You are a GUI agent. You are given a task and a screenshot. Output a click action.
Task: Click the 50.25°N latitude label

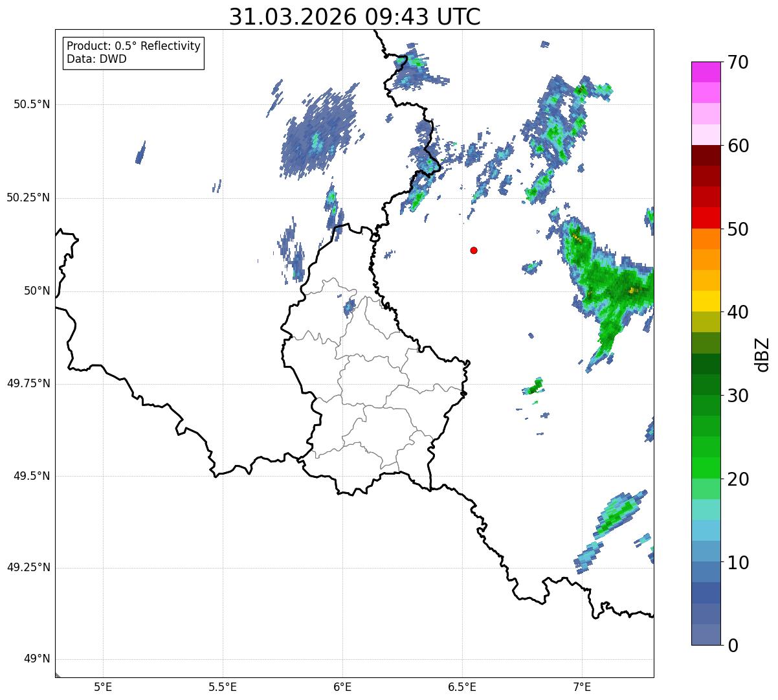click(x=28, y=198)
